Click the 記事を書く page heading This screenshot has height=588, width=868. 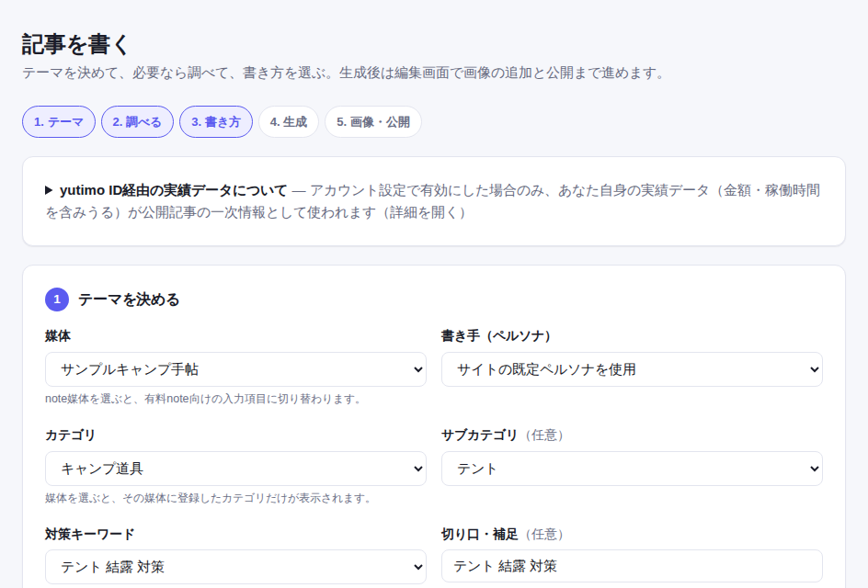tap(75, 44)
